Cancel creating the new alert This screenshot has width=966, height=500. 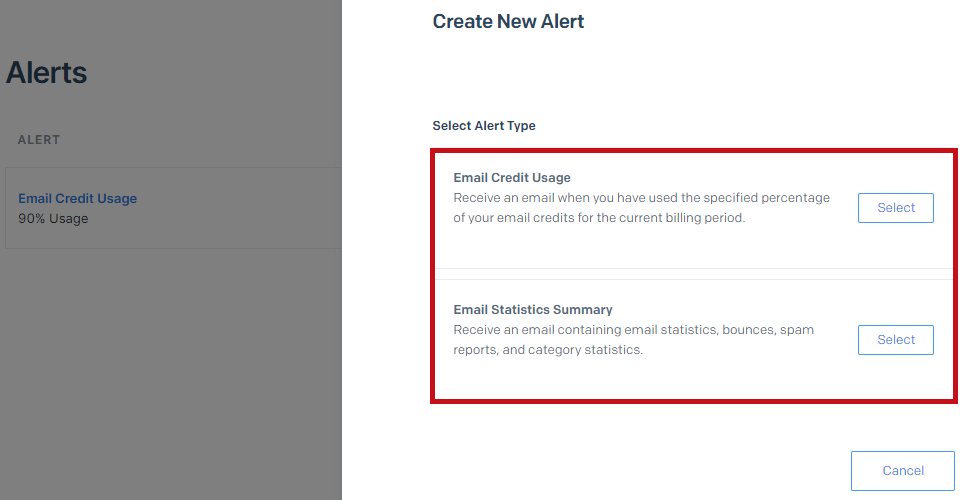(902, 471)
